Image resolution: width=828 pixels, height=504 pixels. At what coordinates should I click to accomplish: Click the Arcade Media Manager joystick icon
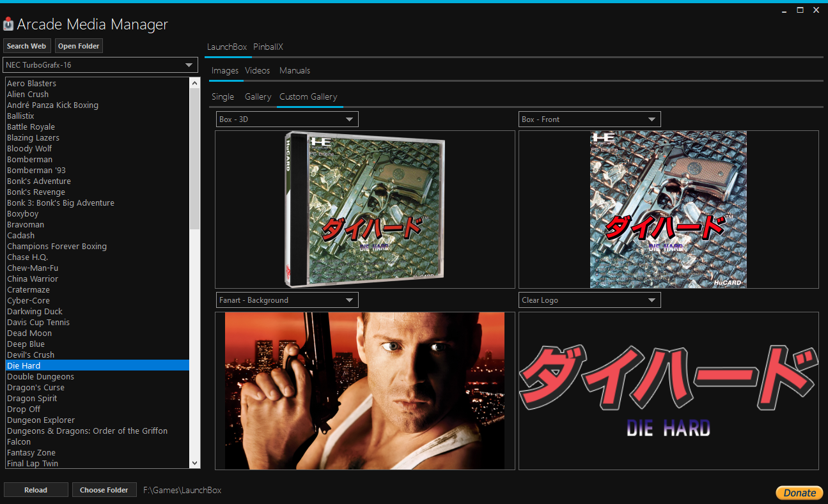[8, 24]
